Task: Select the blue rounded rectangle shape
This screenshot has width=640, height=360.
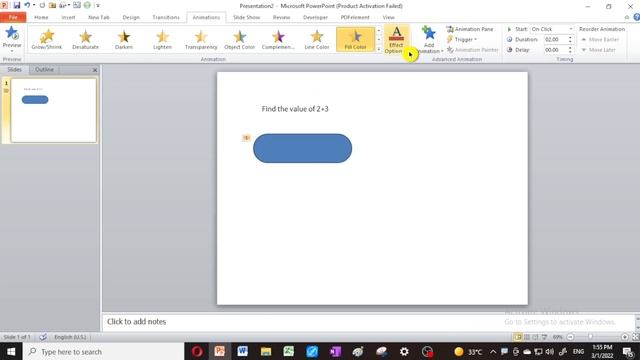Action: click(x=302, y=148)
